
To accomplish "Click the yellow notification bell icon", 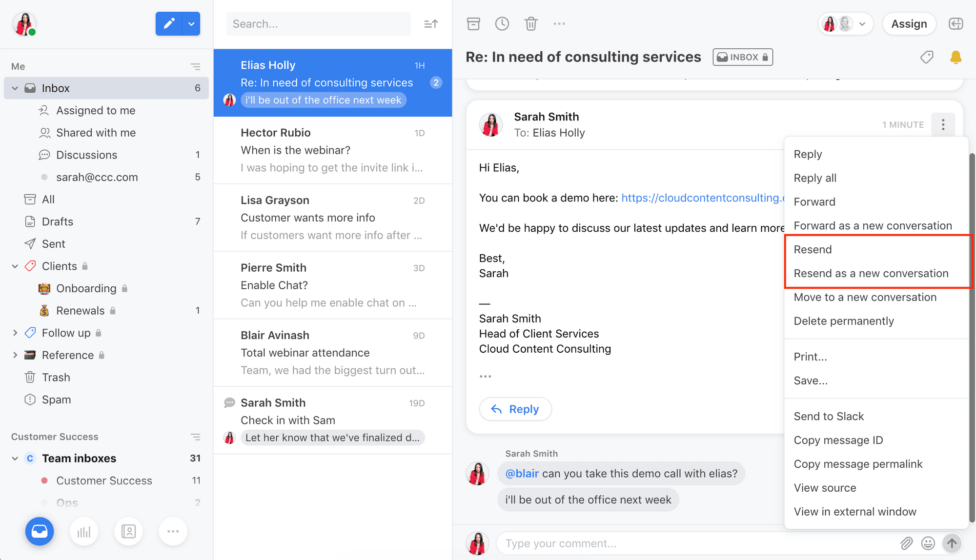I will click(x=956, y=57).
